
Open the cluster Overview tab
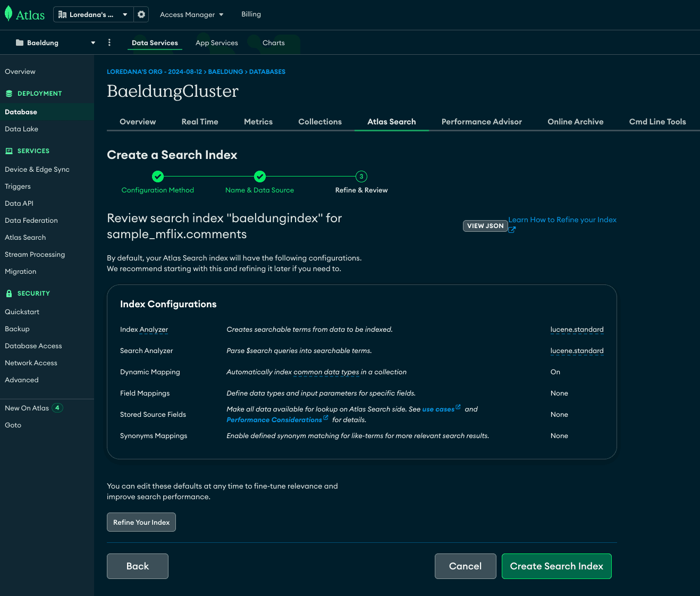point(138,122)
